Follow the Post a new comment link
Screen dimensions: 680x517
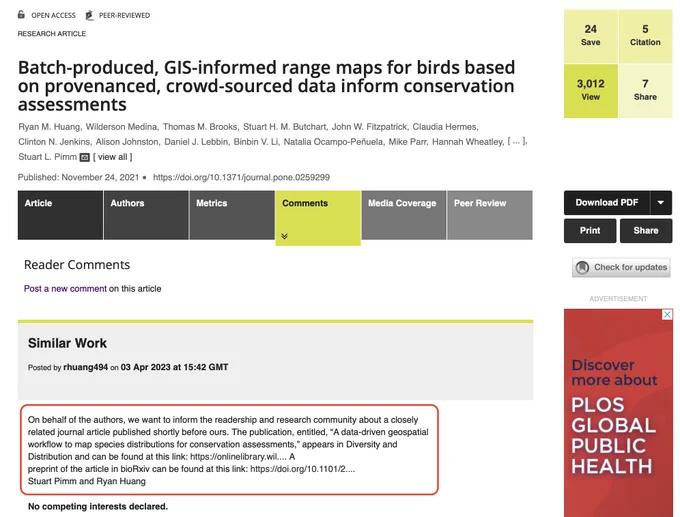click(x=65, y=289)
